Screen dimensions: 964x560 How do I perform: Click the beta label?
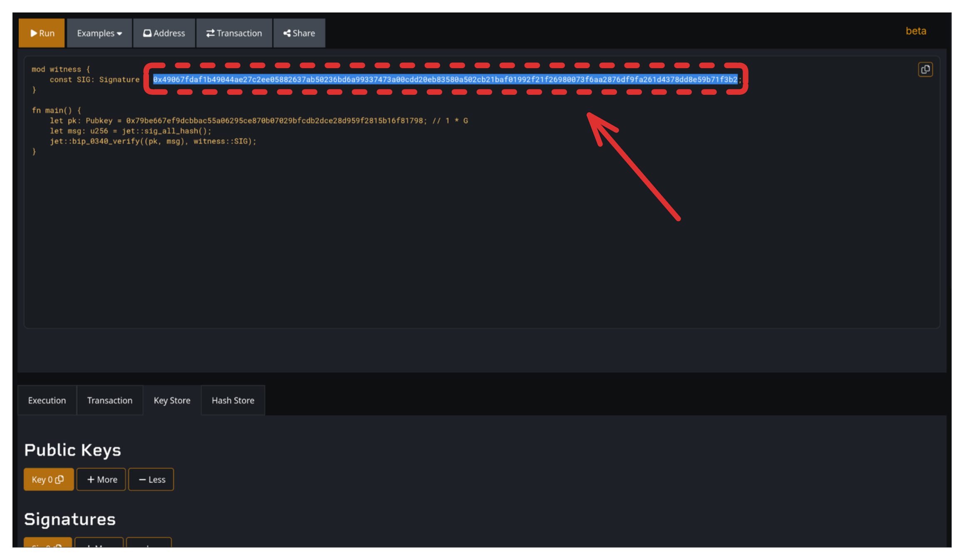(915, 31)
